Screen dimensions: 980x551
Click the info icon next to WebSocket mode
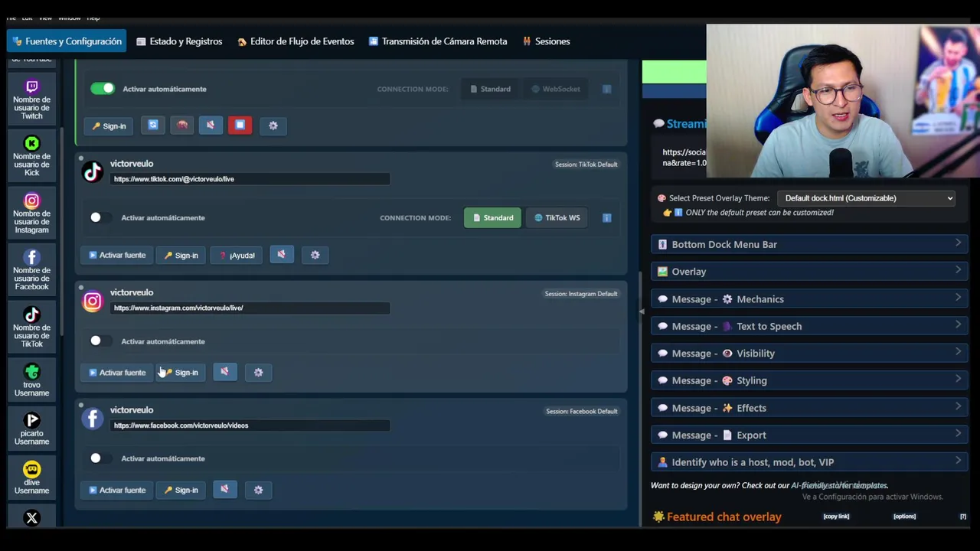(x=606, y=89)
